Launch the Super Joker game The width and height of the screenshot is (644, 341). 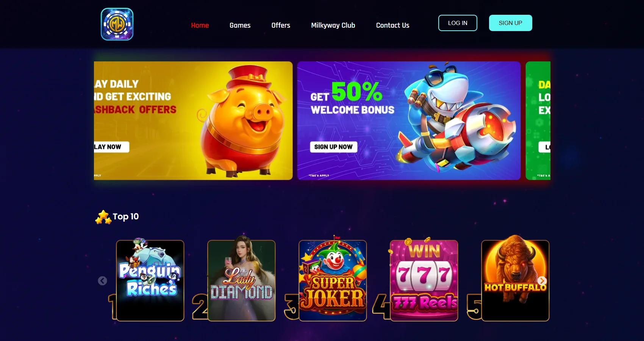(x=333, y=280)
